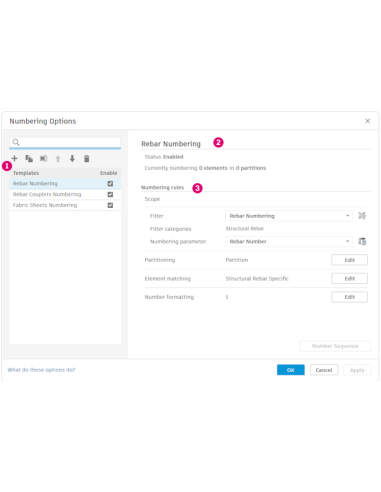Select the Fabric Sheets Numbering template
Image resolution: width=381 pixels, height=492 pixels.
pyautogui.click(x=65, y=205)
